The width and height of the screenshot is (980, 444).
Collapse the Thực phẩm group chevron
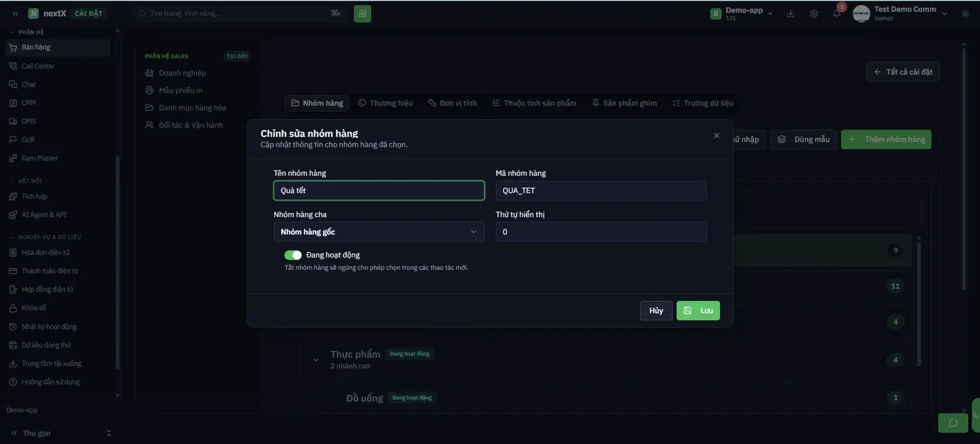[316, 360]
